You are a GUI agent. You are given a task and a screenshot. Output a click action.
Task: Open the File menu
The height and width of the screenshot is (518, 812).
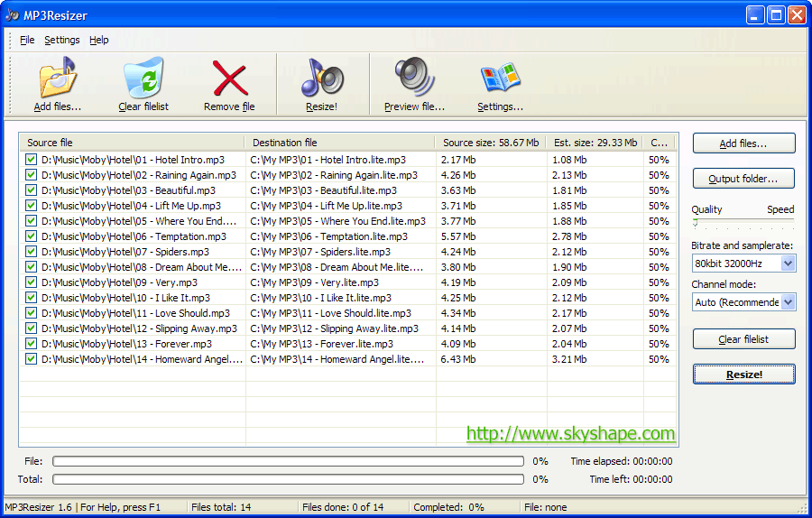click(27, 40)
